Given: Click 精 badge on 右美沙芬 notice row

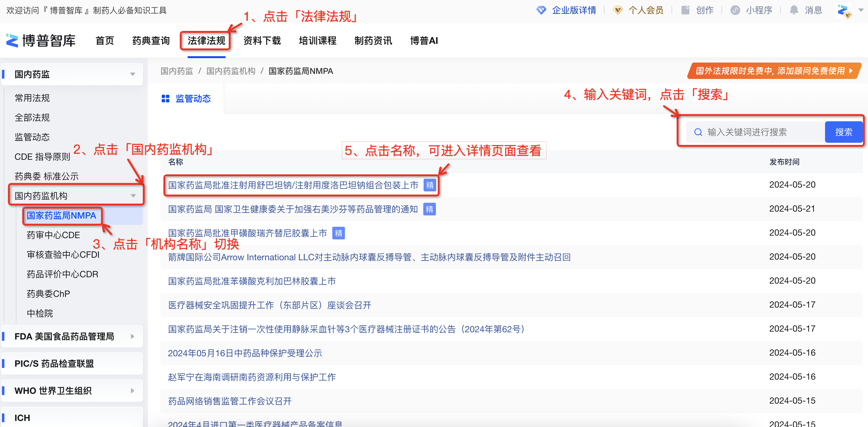Looking at the screenshot, I should click(429, 209).
